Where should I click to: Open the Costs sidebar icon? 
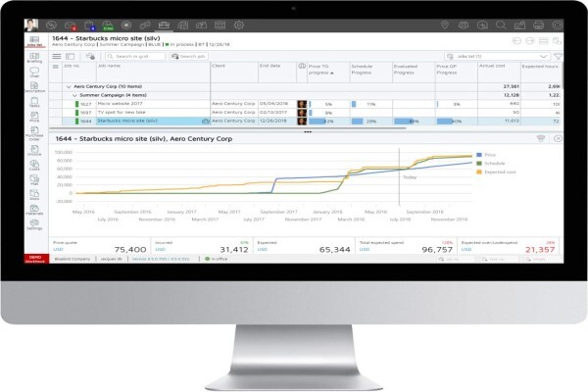point(34,165)
